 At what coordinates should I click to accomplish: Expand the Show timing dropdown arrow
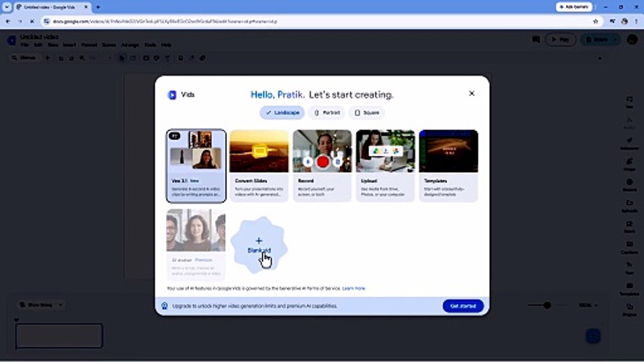click(x=61, y=305)
